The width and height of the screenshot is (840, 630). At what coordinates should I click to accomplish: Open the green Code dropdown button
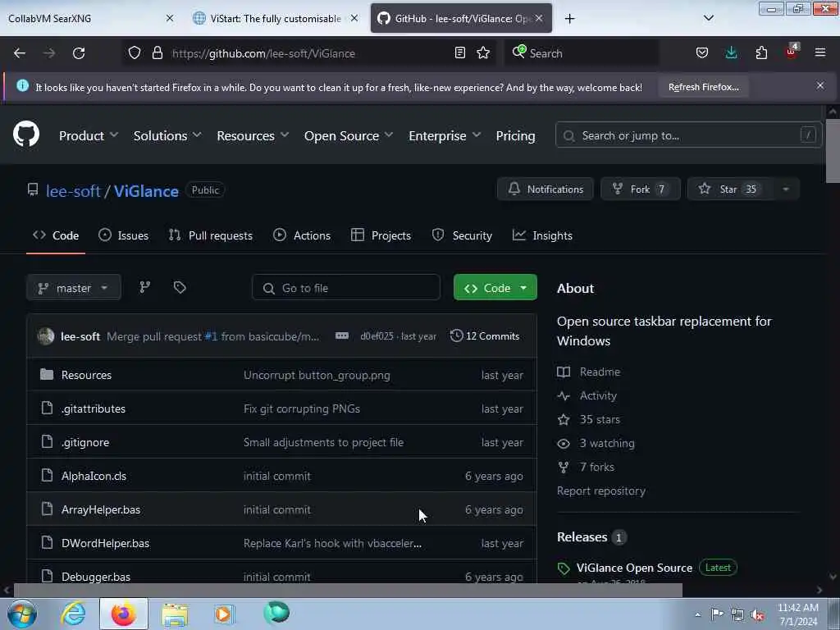495,288
